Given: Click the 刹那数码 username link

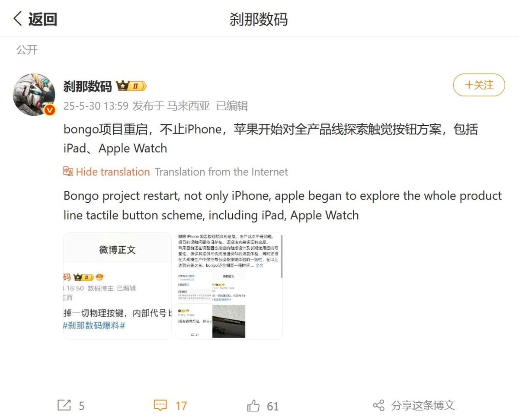Looking at the screenshot, I should 87,86.
